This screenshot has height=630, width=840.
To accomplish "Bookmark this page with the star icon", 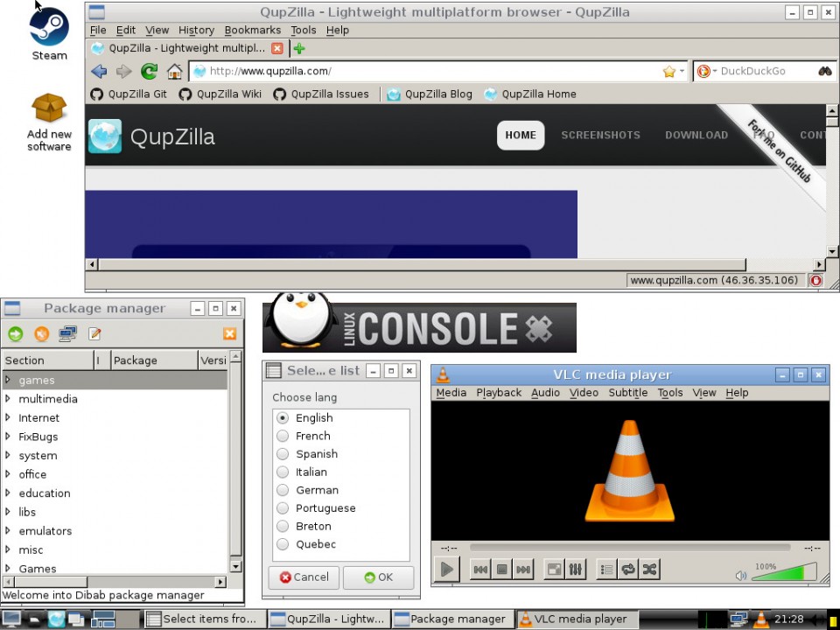I will pyautogui.click(x=669, y=71).
